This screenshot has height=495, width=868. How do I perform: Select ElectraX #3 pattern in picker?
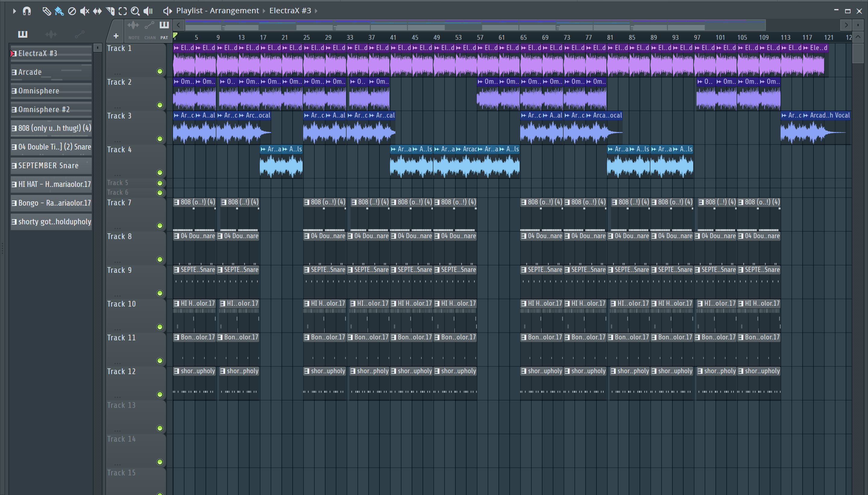51,53
